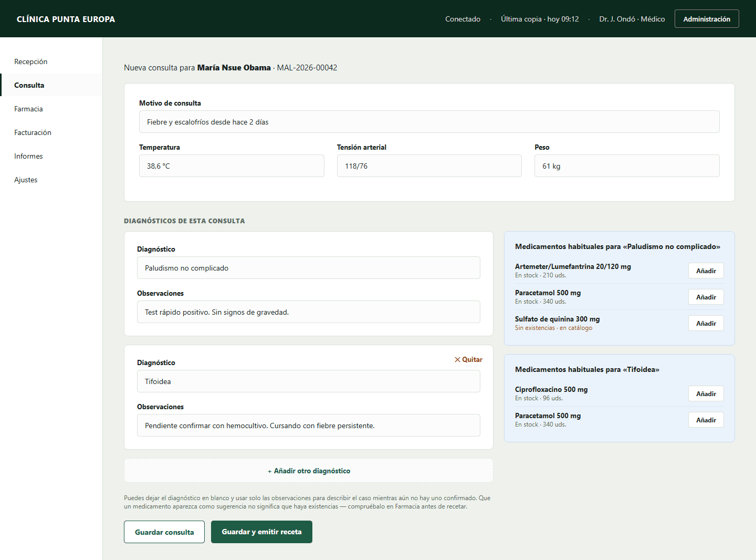The width and height of the screenshot is (756, 560).
Task: Click 'Sin existencias · en catálogo' text
Action: click(x=553, y=328)
